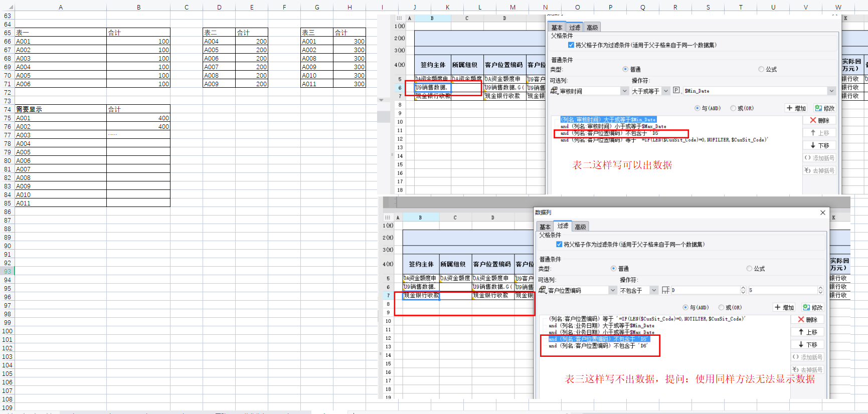Choose 或(OR) in the 审核时间 dialog

pos(733,108)
